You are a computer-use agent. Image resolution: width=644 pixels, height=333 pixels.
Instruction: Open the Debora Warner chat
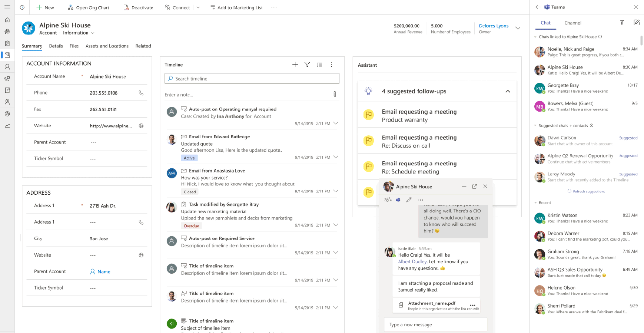pyautogui.click(x=586, y=236)
